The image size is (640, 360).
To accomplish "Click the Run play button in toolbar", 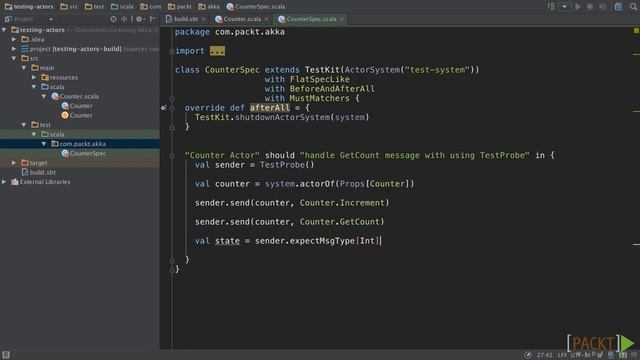I will [578, 7].
